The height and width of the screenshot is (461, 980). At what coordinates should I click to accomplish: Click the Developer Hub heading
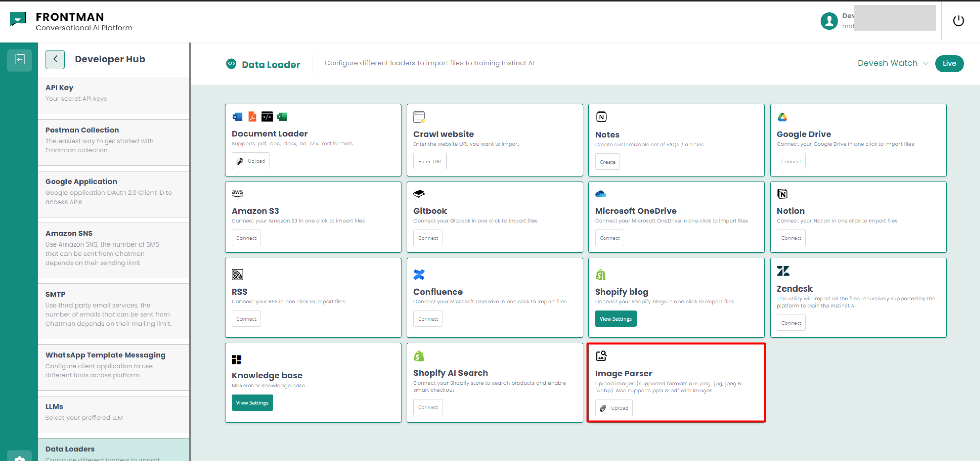pyautogui.click(x=110, y=59)
